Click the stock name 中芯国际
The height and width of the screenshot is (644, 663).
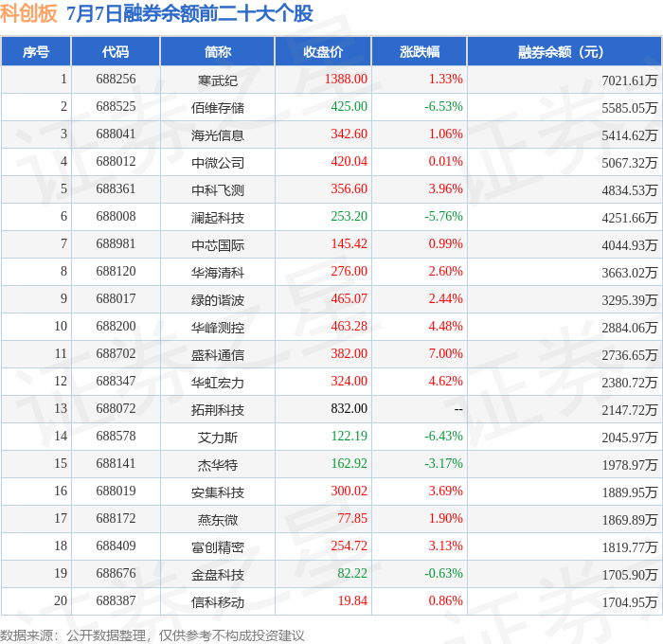click(x=218, y=245)
